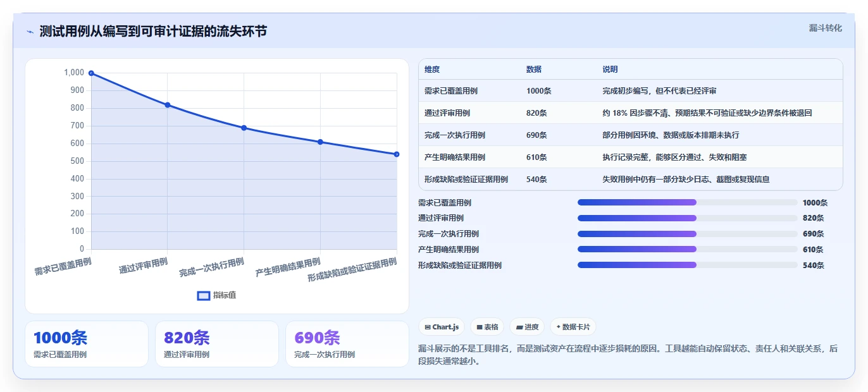This screenshot has width=868, height=392.
Task: Click the 500 y-axis tick label
Action: tap(77, 161)
